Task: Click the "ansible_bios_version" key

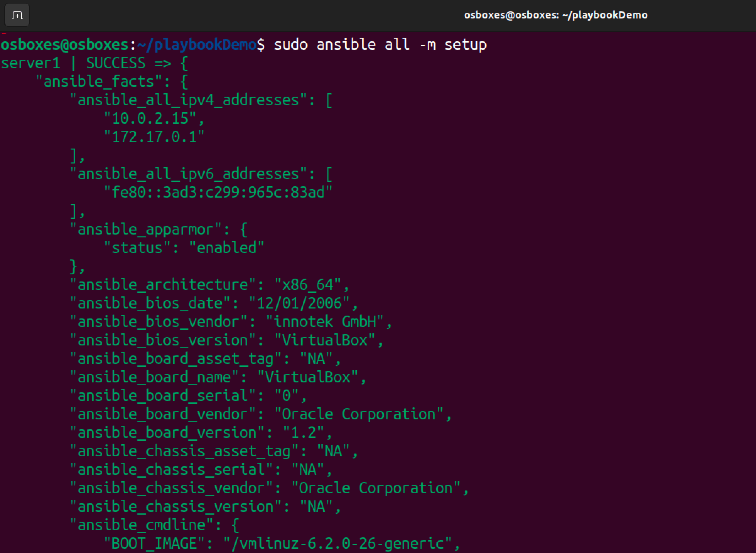Action: 163,340
